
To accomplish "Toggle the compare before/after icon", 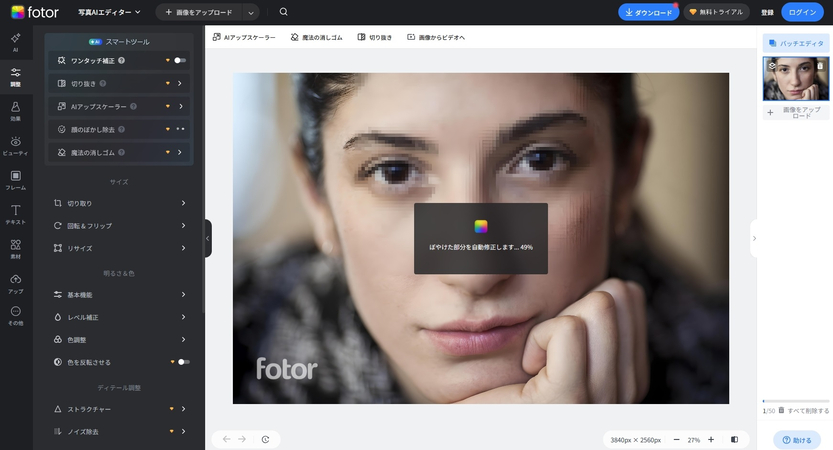I will pos(734,440).
